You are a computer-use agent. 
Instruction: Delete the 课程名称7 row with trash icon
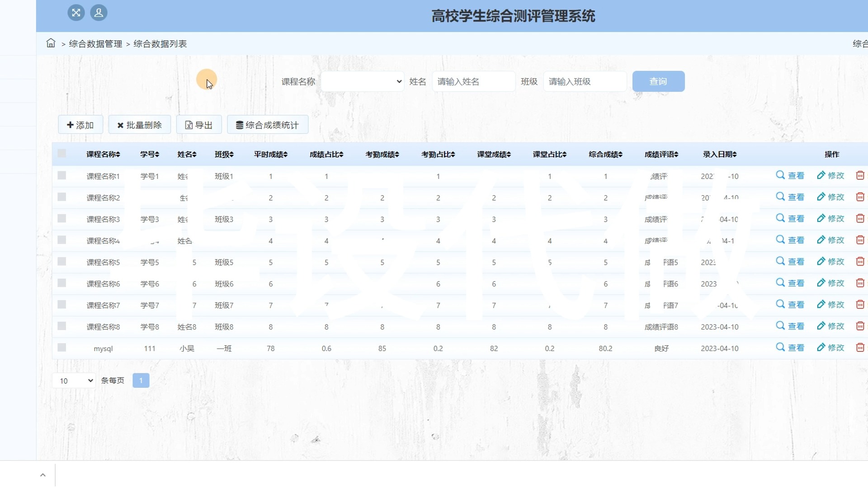860,305
